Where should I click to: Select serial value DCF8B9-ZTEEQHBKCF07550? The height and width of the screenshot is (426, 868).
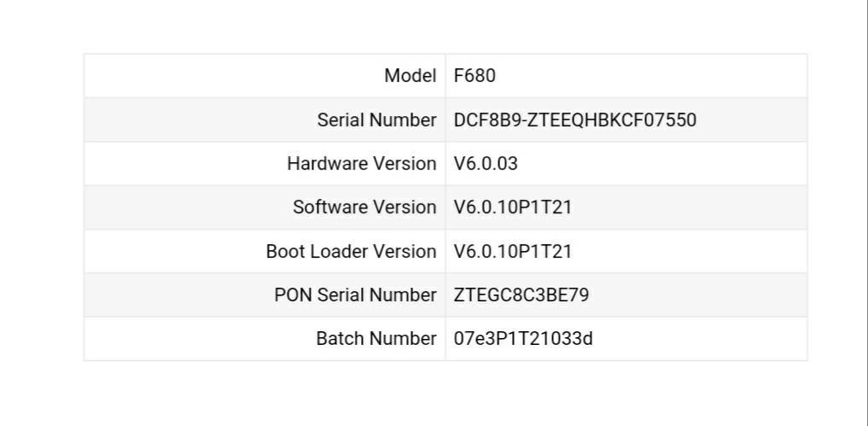click(574, 120)
